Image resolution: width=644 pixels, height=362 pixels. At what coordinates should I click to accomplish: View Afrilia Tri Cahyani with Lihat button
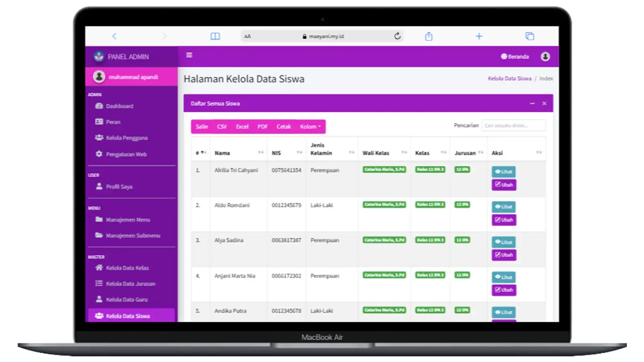coord(503,172)
